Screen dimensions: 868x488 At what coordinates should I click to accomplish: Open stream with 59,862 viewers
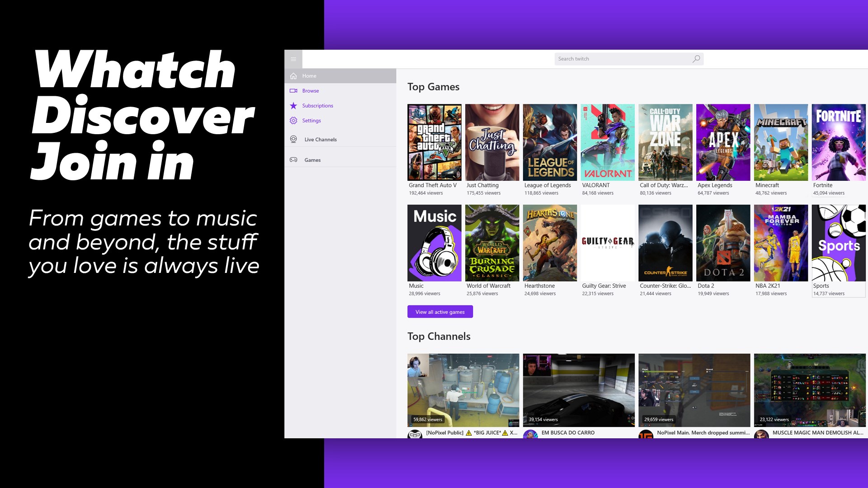pos(463,390)
